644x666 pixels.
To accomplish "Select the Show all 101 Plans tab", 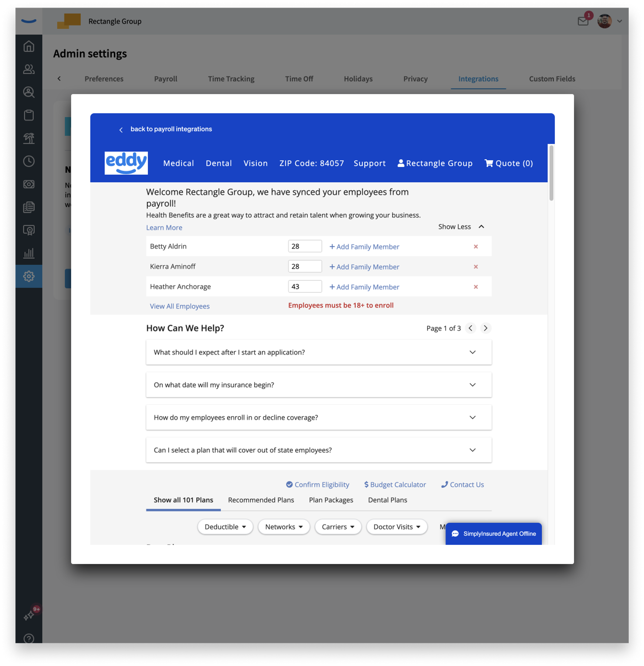I will click(183, 500).
